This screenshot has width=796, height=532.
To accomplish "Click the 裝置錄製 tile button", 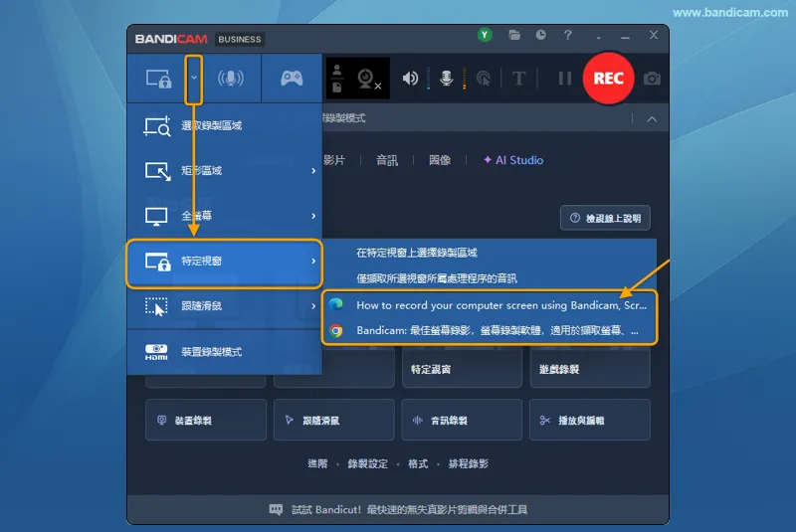I will (206, 420).
